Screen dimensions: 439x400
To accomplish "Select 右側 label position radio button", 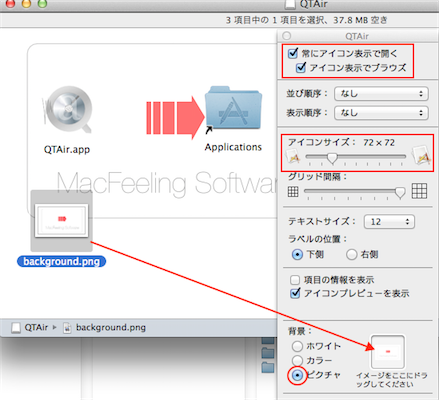I will click(351, 255).
